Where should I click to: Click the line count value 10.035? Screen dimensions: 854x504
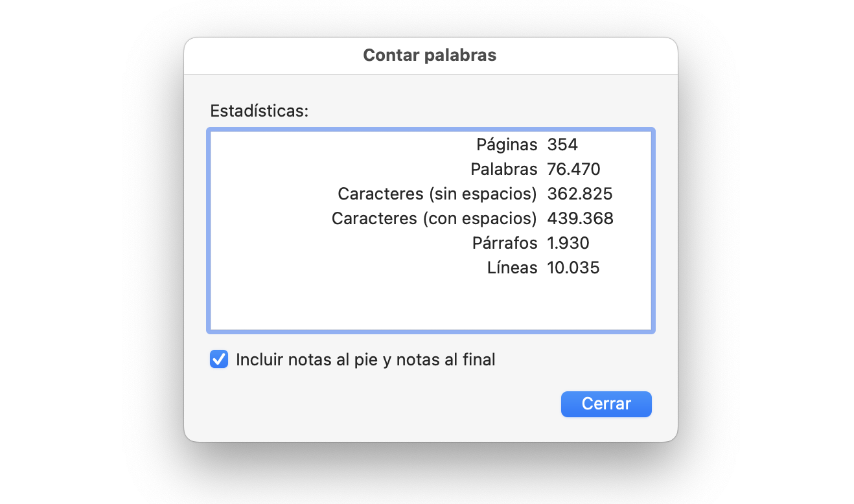click(x=573, y=268)
